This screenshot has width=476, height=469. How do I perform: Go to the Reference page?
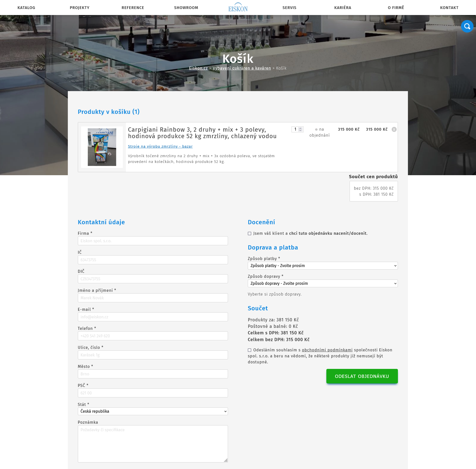click(x=133, y=8)
